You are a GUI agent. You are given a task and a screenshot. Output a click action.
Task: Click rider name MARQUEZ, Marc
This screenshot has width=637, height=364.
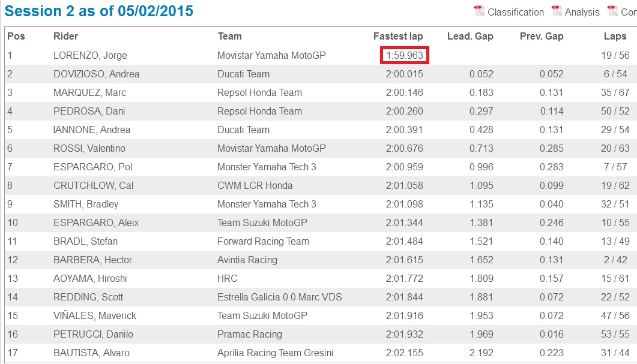(89, 92)
